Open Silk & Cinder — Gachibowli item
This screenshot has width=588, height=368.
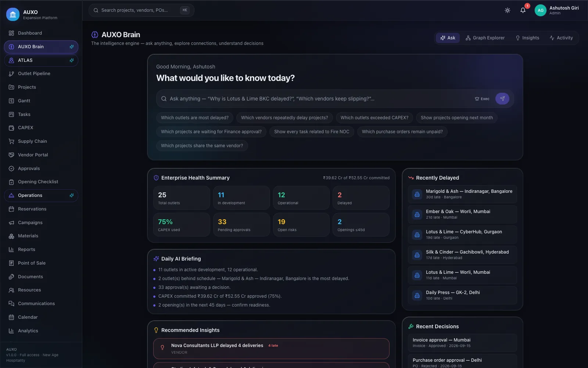pyautogui.click(x=462, y=255)
